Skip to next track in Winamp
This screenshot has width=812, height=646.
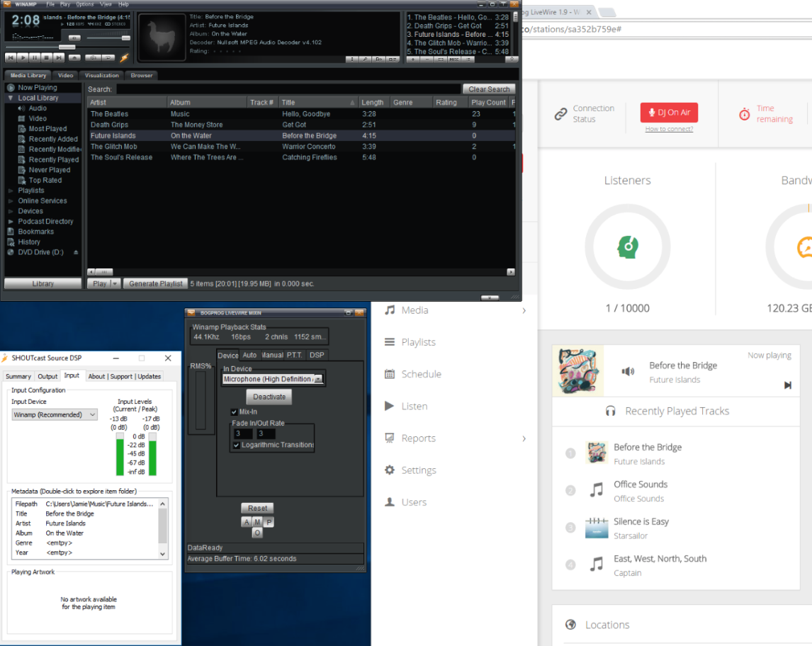click(59, 57)
